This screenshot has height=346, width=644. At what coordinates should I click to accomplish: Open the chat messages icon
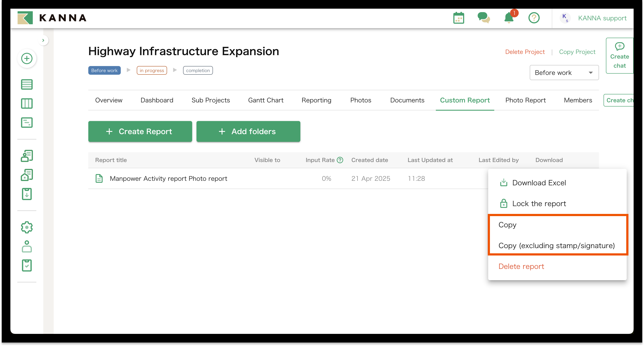(x=483, y=18)
